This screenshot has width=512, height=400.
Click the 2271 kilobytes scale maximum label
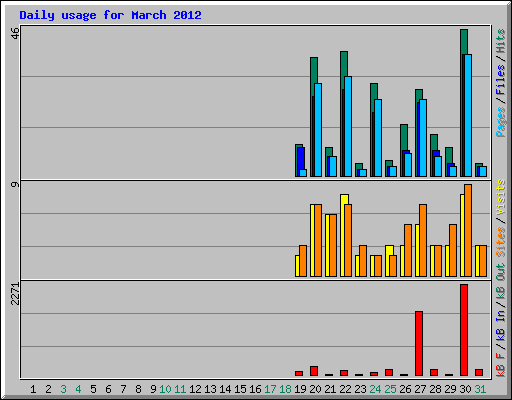15,294
